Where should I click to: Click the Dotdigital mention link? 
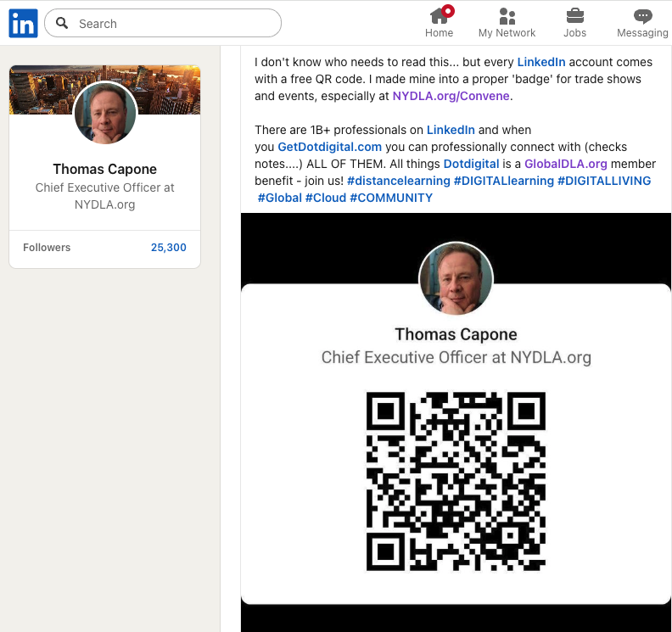[x=470, y=164]
